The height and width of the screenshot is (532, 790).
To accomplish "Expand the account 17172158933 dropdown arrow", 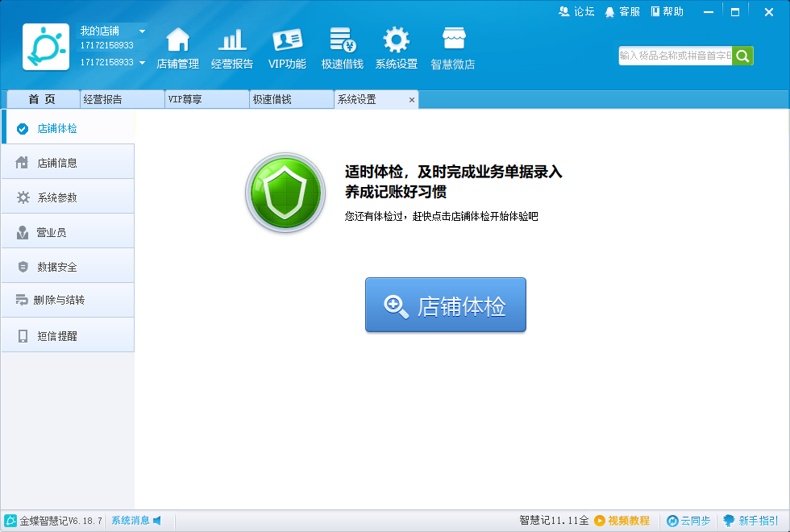I will pos(142,63).
